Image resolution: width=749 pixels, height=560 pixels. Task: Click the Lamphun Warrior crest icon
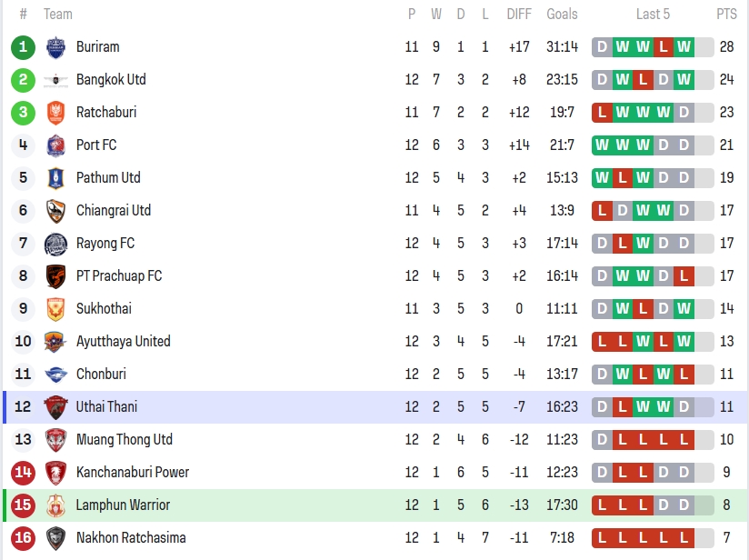tap(55, 505)
